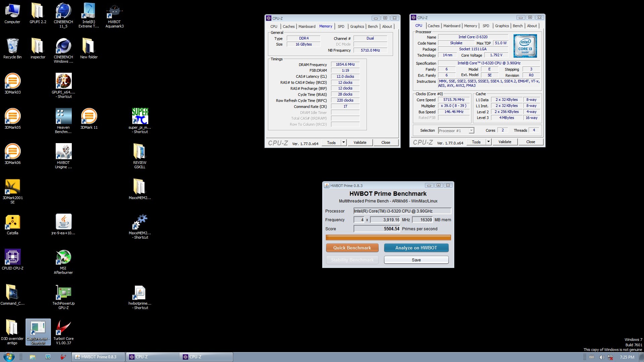Viewport: 644px width, 362px height.
Task: Launch the CINEBENCH 11_5 shortcut
Action: click(x=63, y=15)
